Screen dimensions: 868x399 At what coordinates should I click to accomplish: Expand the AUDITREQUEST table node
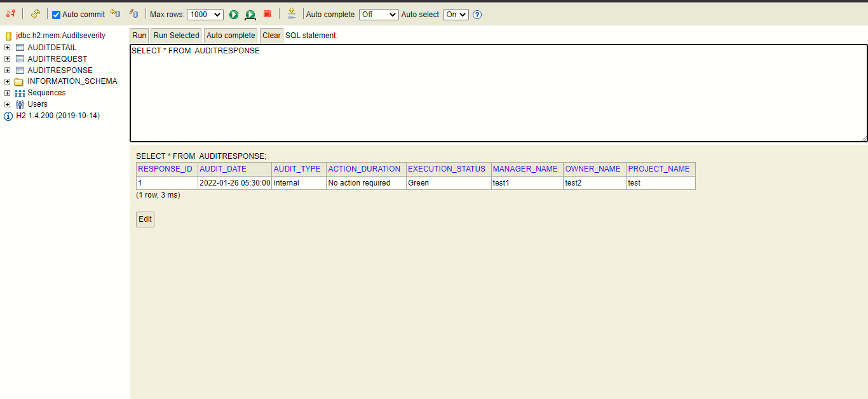[8, 59]
